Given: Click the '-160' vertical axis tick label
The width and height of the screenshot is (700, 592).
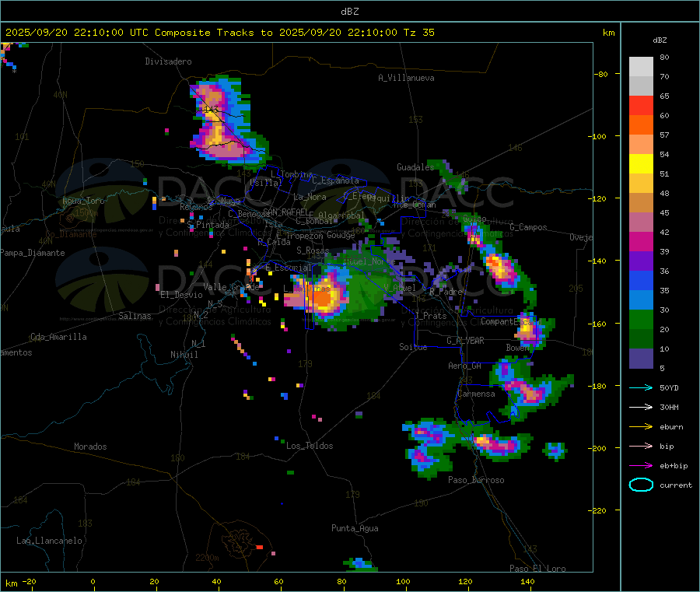Looking at the screenshot, I should coord(599,324).
